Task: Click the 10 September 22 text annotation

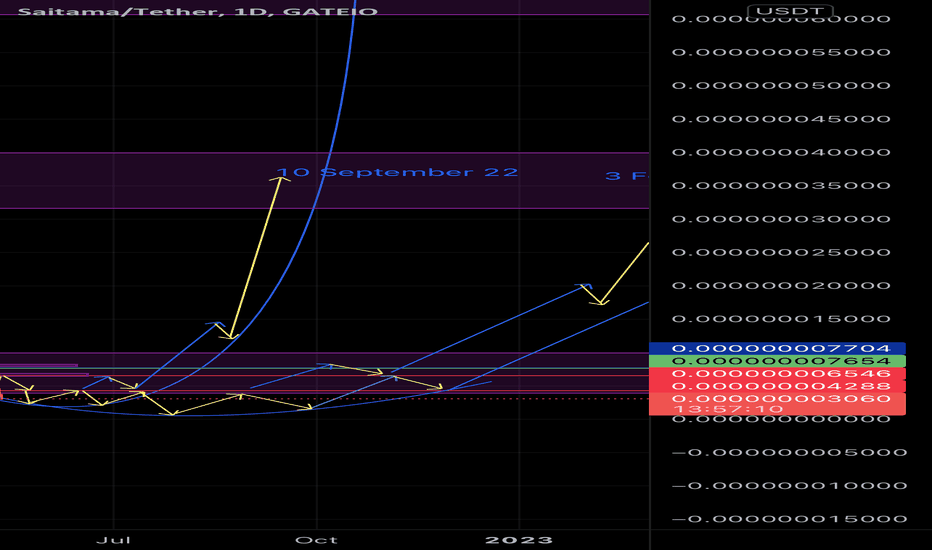Action: pyautogui.click(x=397, y=172)
